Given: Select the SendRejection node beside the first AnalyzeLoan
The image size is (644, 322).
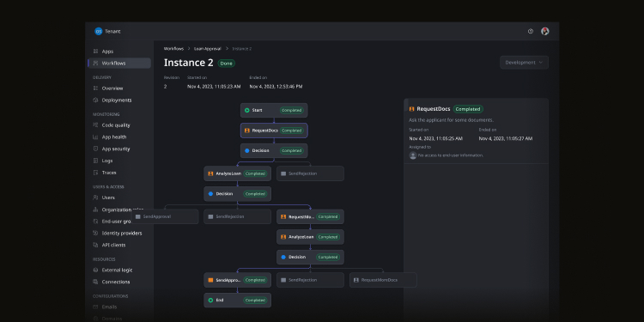Looking at the screenshot, I should pos(310,173).
